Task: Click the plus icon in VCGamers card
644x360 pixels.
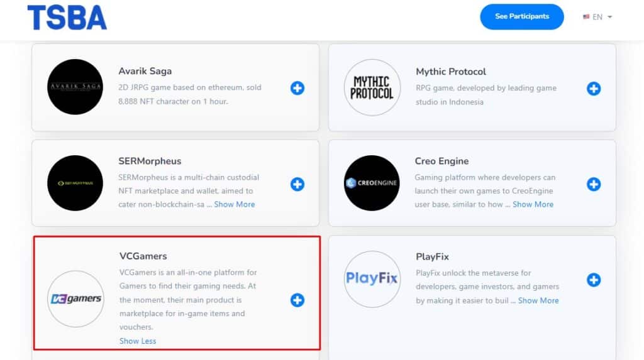Action: (x=297, y=300)
